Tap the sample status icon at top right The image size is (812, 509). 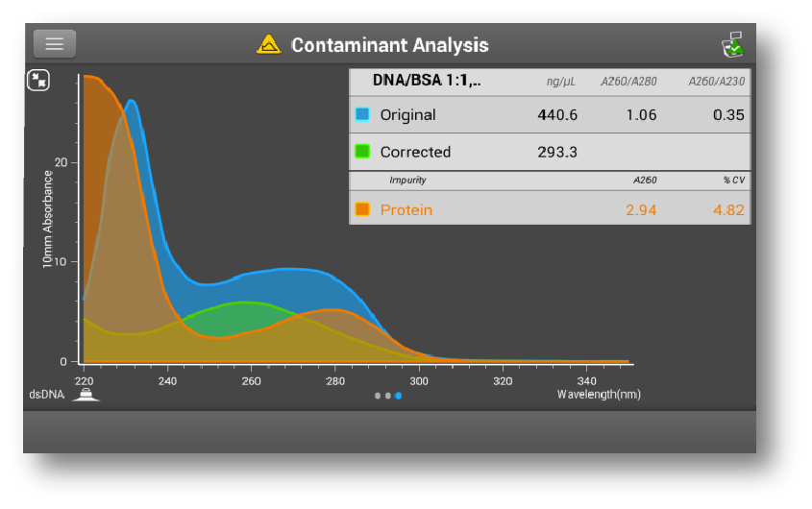733,44
